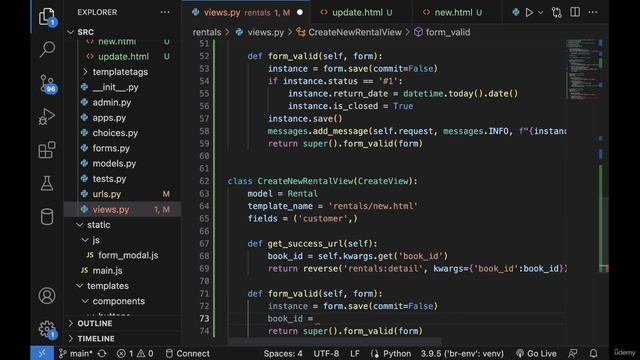Open the Explorer view in activity bar

[47, 17]
